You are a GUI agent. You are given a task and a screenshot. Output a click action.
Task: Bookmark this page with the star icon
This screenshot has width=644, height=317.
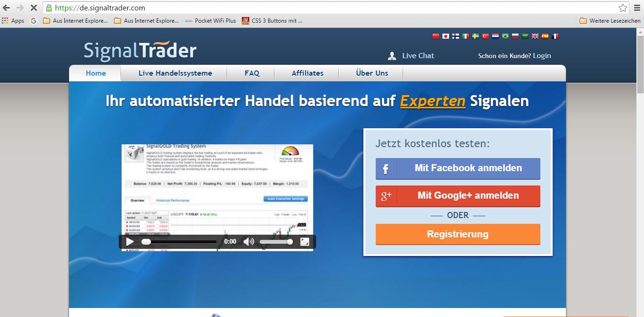tap(623, 8)
